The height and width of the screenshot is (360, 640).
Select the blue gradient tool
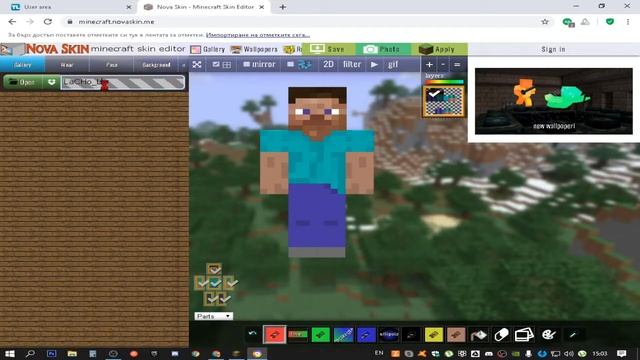pos(343,334)
